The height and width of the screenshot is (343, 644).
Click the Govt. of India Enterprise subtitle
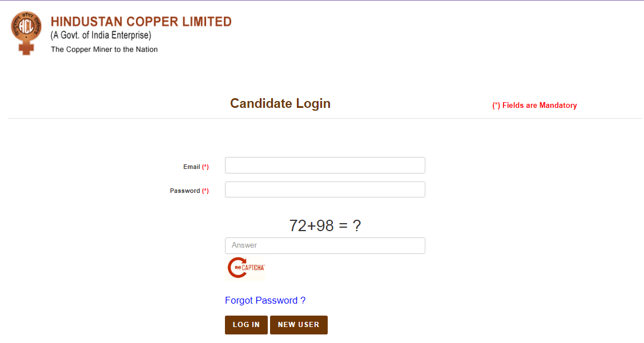[x=101, y=35]
